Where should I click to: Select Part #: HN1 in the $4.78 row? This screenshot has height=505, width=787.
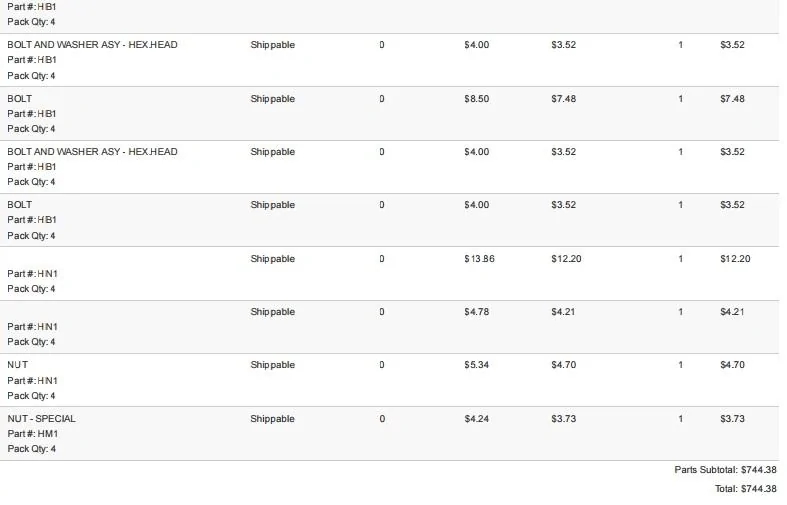[x=33, y=327]
